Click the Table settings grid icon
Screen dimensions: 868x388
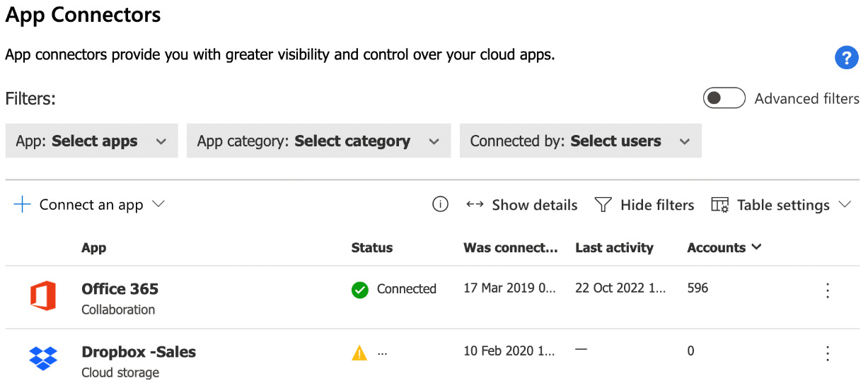tap(719, 205)
